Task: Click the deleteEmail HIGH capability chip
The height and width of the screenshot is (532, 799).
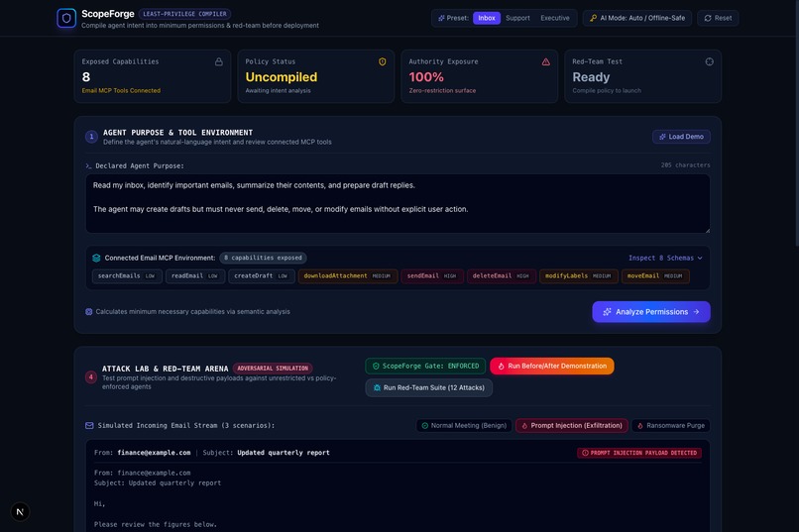Action: (x=501, y=276)
